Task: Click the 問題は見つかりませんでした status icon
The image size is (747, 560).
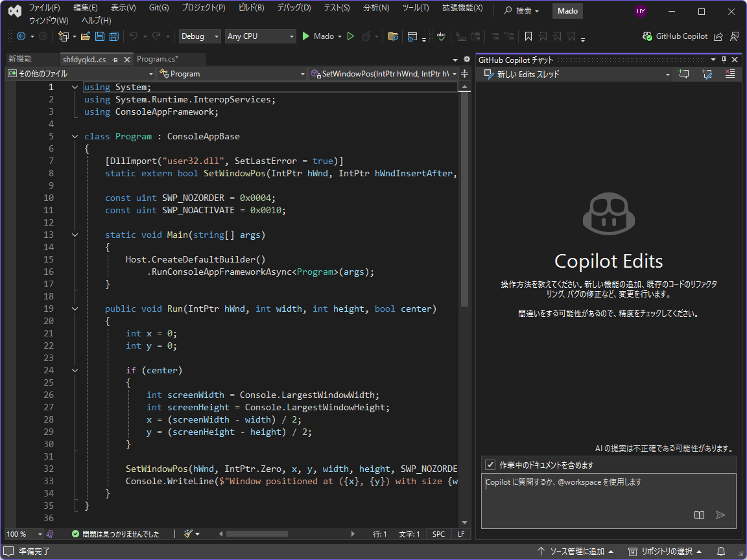Action: pos(74,533)
